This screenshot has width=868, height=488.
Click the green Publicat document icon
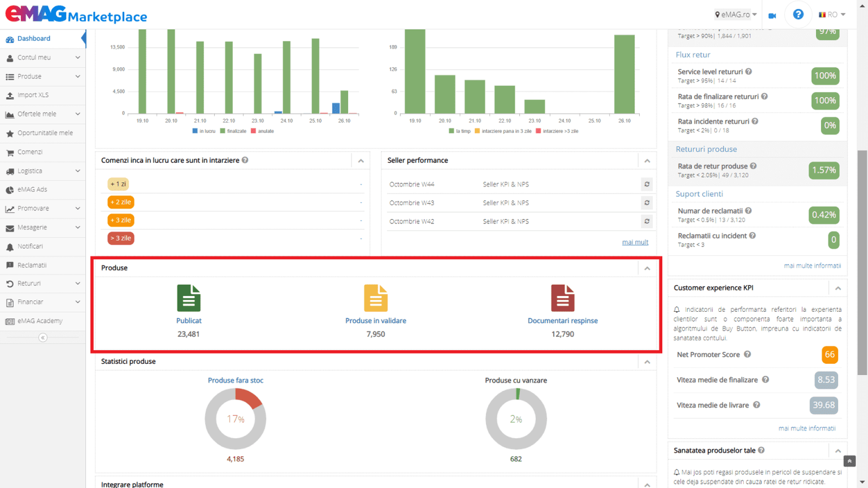tap(188, 298)
